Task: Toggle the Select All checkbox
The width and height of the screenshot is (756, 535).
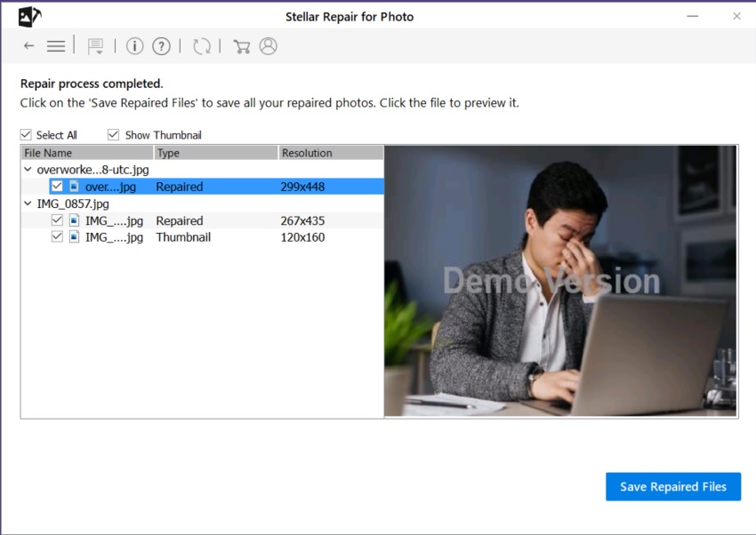Action: click(26, 135)
